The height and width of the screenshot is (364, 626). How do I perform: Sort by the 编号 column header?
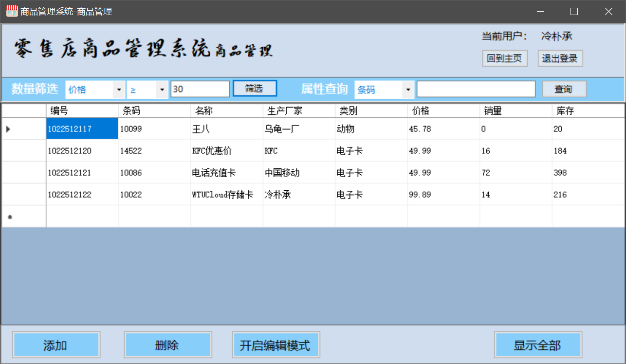(x=82, y=111)
